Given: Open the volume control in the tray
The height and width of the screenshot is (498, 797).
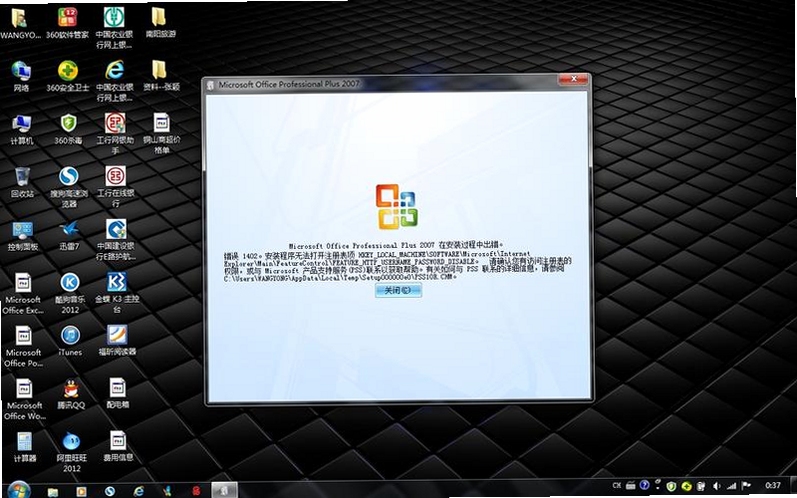Looking at the screenshot, I should point(717,486).
